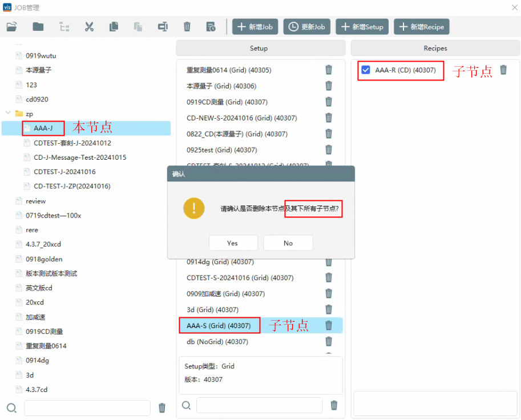Click the 新增Job button
Image resolution: width=521 pixels, height=420 pixels.
(255, 27)
